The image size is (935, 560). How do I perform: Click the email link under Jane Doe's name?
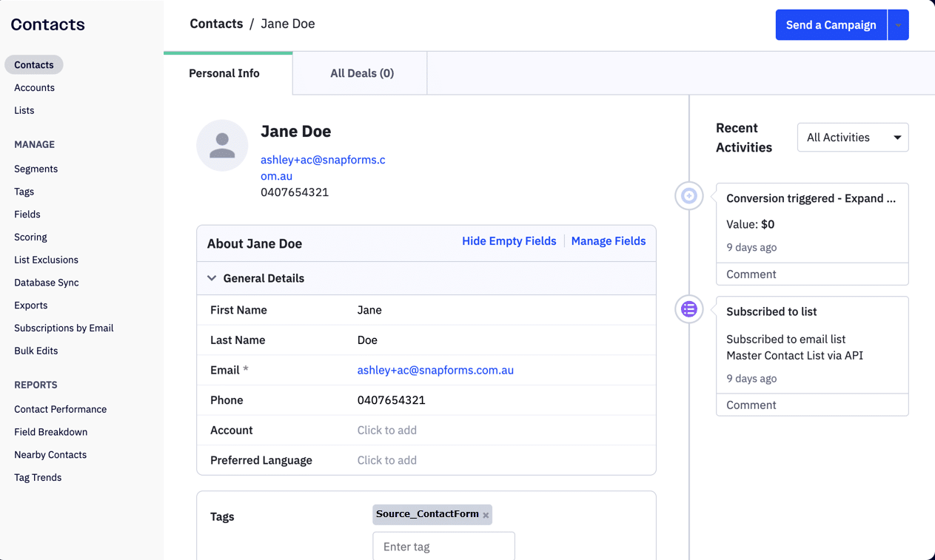pyautogui.click(x=323, y=168)
